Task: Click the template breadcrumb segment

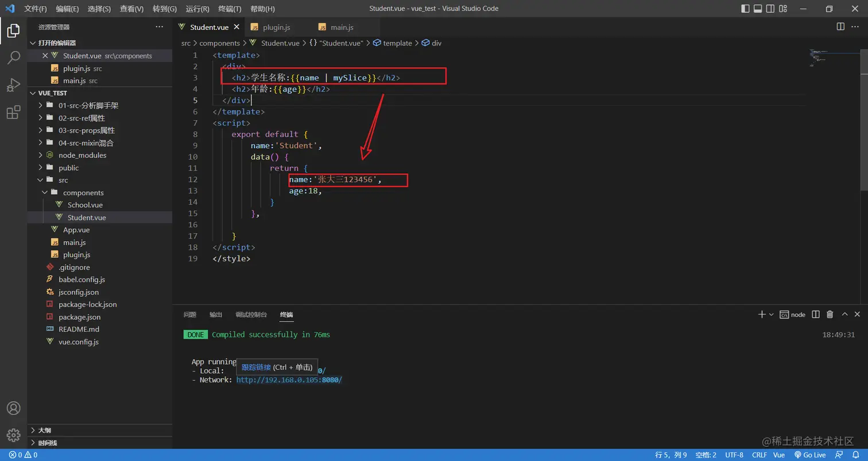Action: pos(397,43)
